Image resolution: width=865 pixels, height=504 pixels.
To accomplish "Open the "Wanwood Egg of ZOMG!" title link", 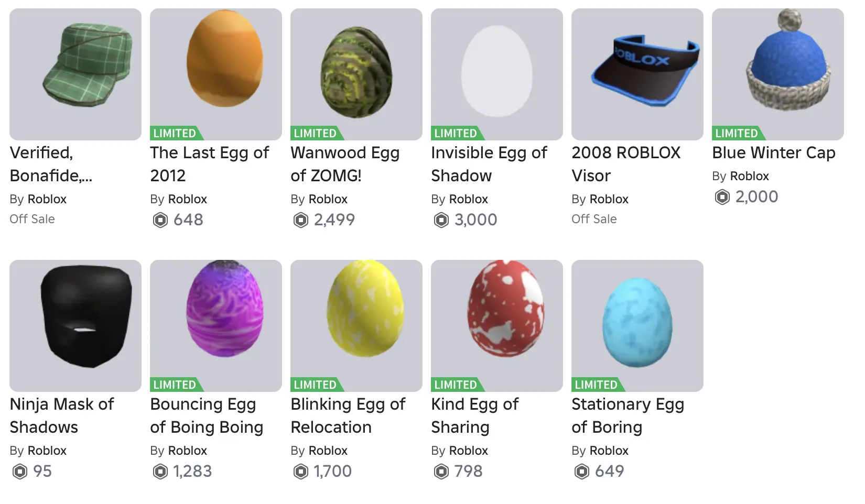I will (345, 164).
